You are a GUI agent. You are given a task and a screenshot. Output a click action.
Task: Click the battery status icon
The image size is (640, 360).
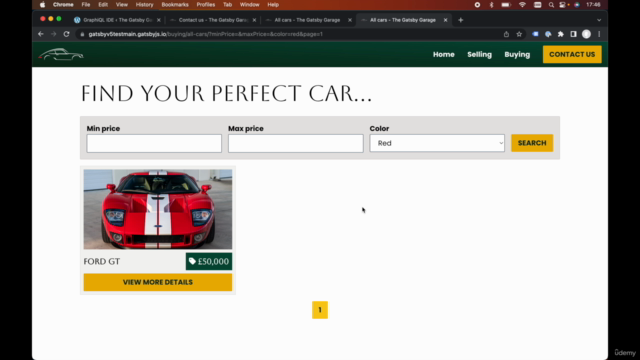tap(506, 5)
